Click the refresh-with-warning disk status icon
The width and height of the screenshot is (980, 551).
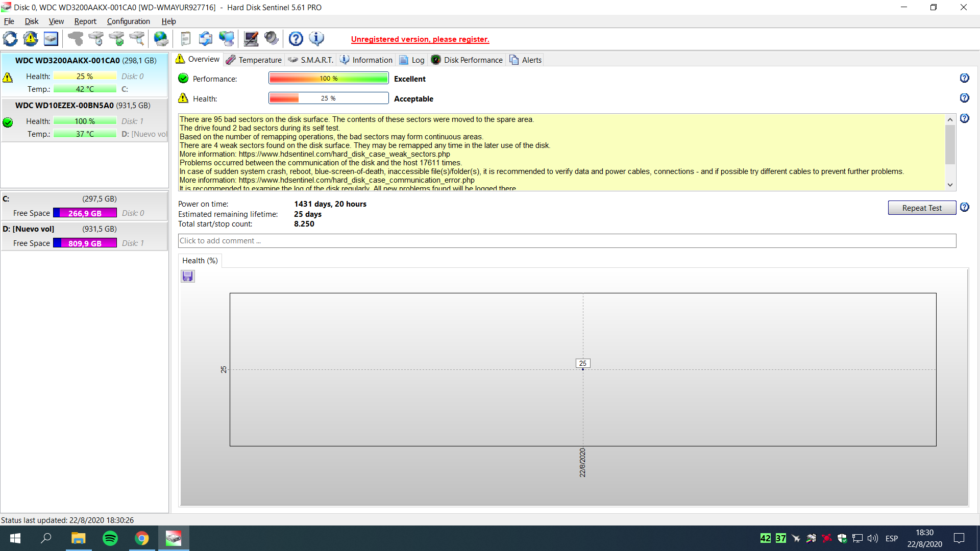[31, 39]
